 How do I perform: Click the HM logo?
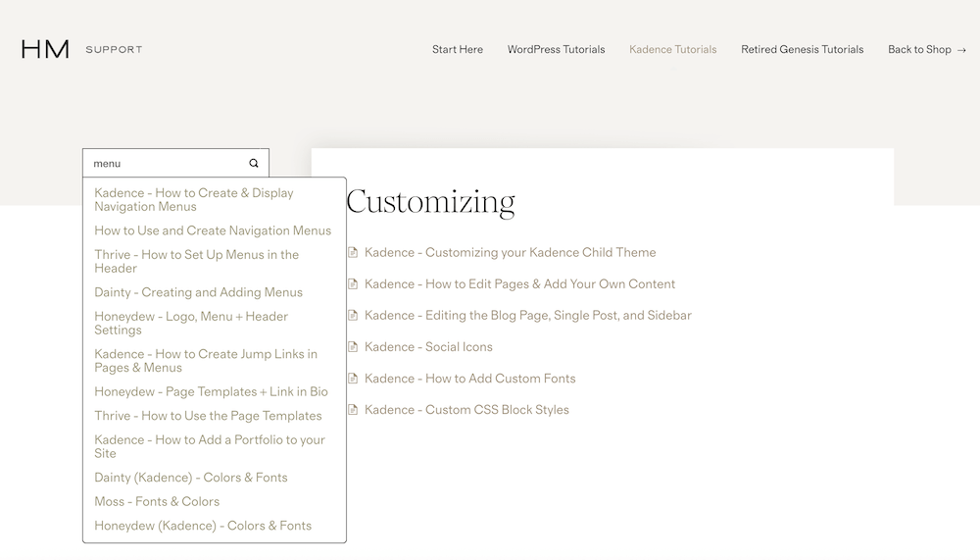pyautogui.click(x=45, y=49)
